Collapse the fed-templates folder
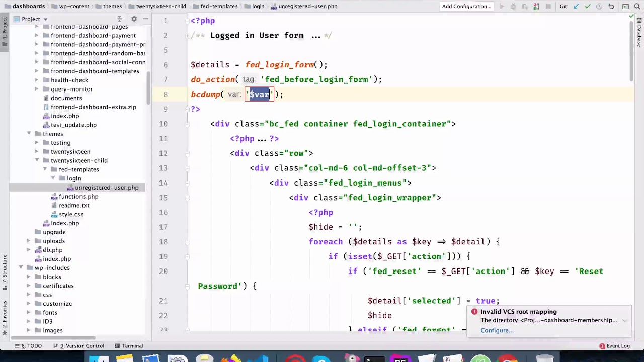644x362 pixels. [x=45, y=169]
